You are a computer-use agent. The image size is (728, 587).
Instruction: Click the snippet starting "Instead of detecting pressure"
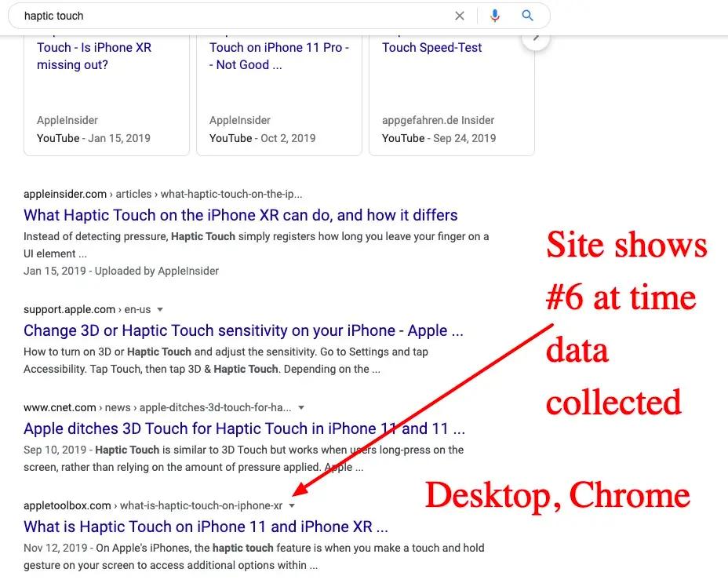click(x=257, y=245)
